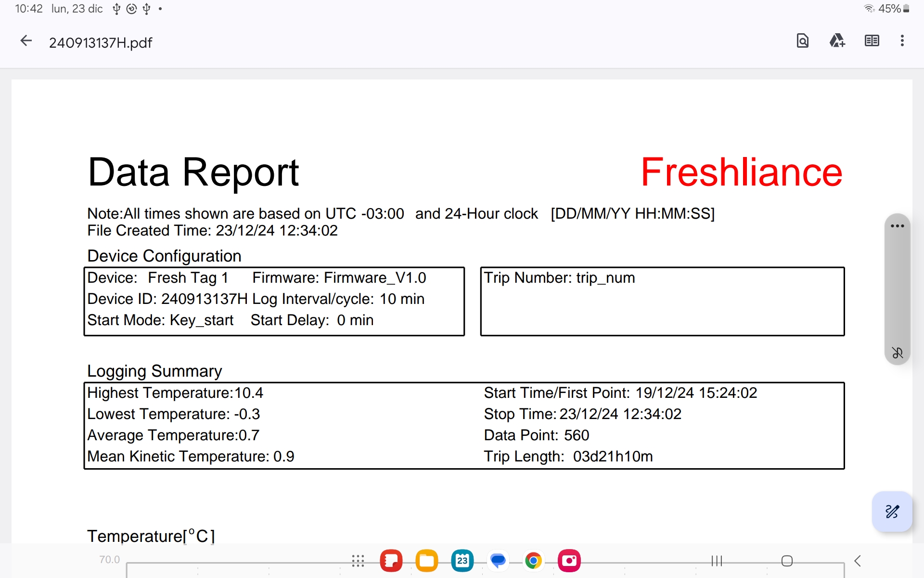Open the pink camera app icon

(569, 561)
